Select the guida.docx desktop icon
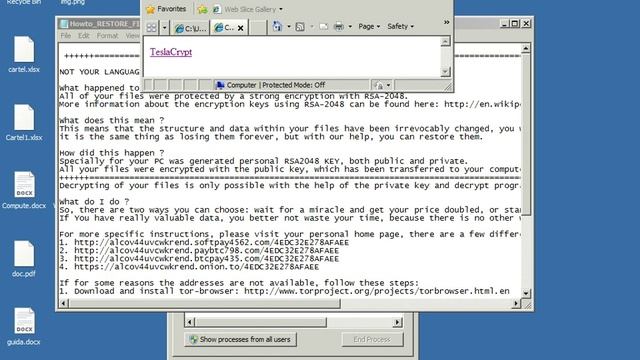The image size is (640, 360). pyautogui.click(x=24, y=327)
